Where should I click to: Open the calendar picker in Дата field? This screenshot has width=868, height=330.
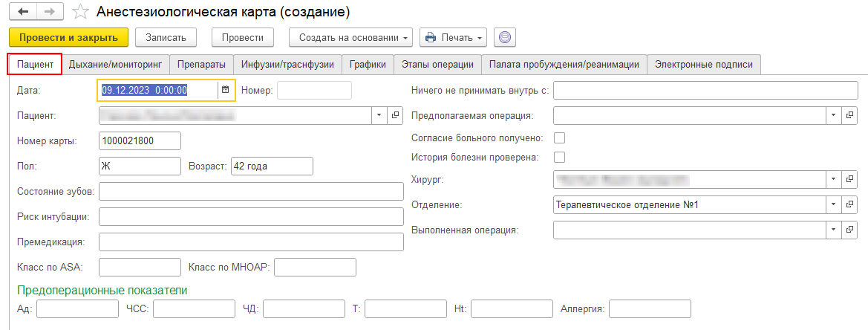(225, 90)
